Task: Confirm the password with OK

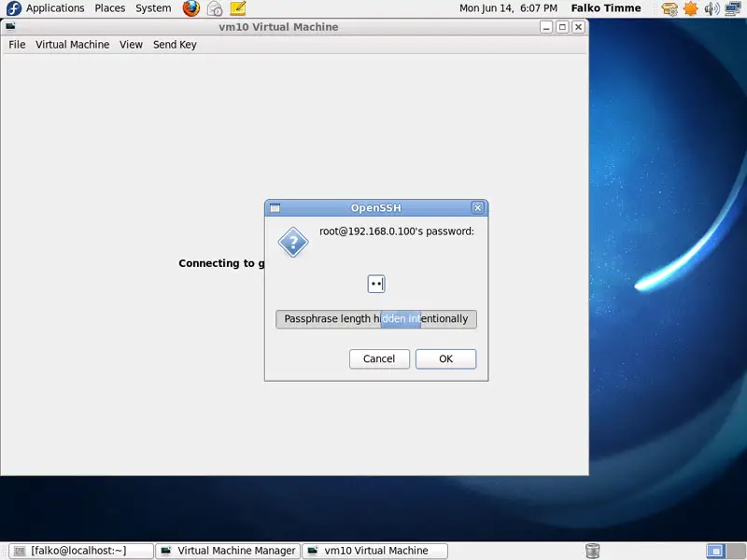Action: (446, 358)
